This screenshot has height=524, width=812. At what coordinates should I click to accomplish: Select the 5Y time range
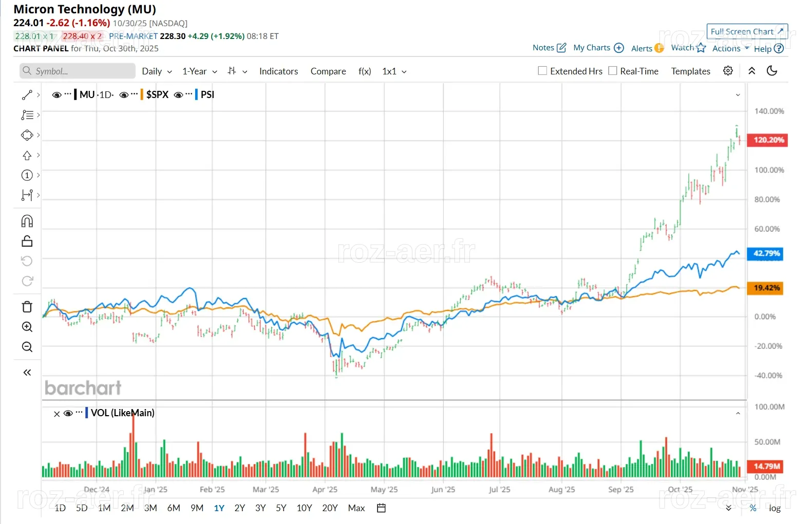(x=281, y=508)
